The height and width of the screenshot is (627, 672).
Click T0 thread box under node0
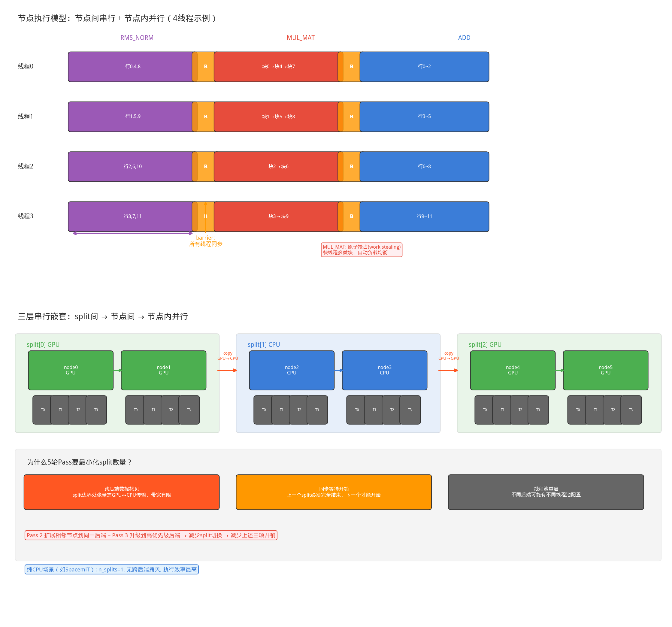tap(42, 410)
